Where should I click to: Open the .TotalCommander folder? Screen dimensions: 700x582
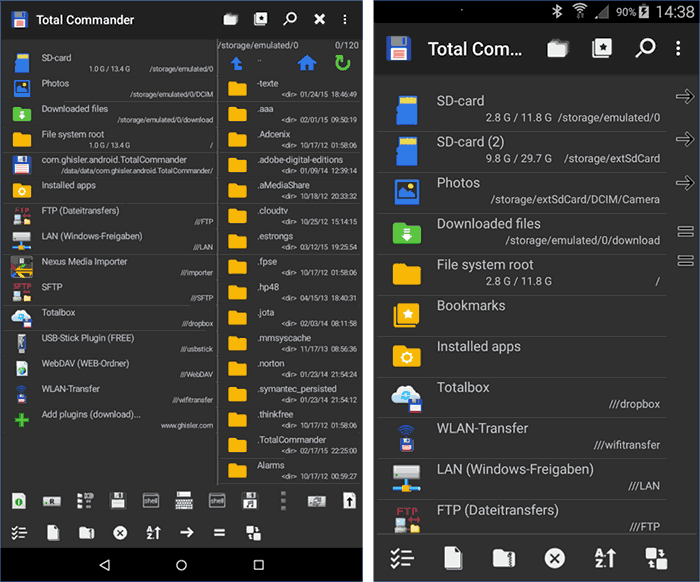[290, 445]
